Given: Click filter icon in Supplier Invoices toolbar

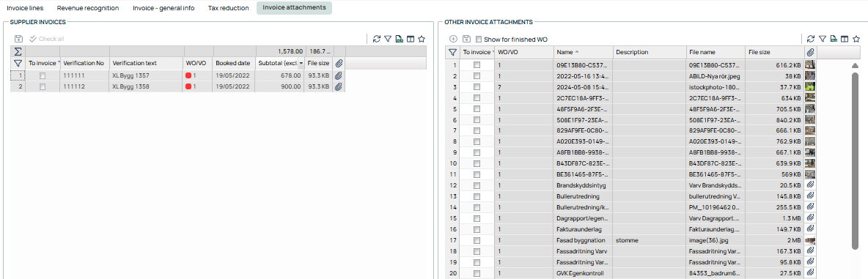Looking at the screenshot, I should pos(388,39).
